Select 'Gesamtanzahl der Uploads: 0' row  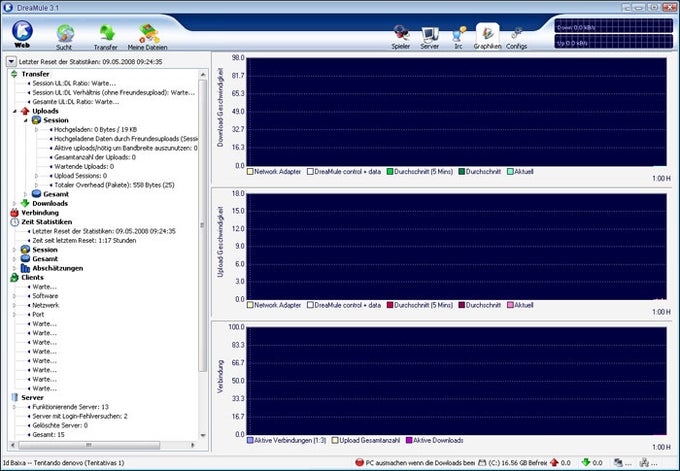(95, 157)
